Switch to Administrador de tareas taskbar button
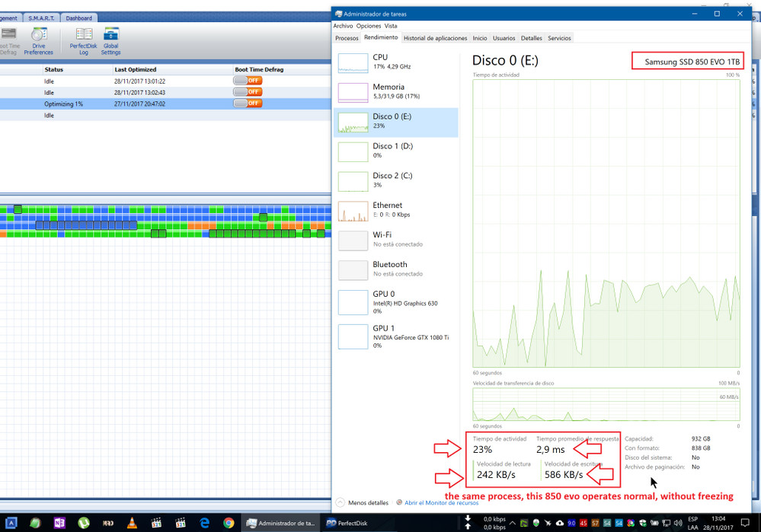The height and width of the screenshot is (532, 761). [x=282, y=523]
